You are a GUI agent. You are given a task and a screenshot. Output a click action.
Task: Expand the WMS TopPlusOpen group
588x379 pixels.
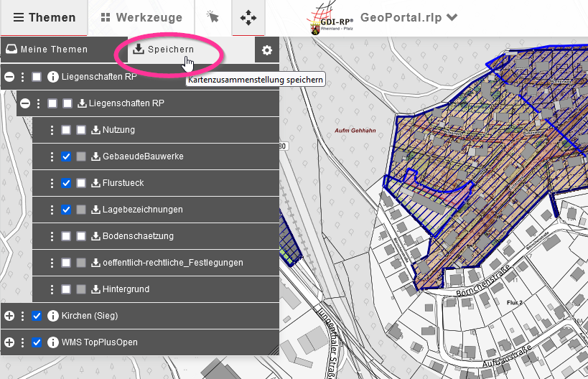pyautogui.click(x=9, y=342)
